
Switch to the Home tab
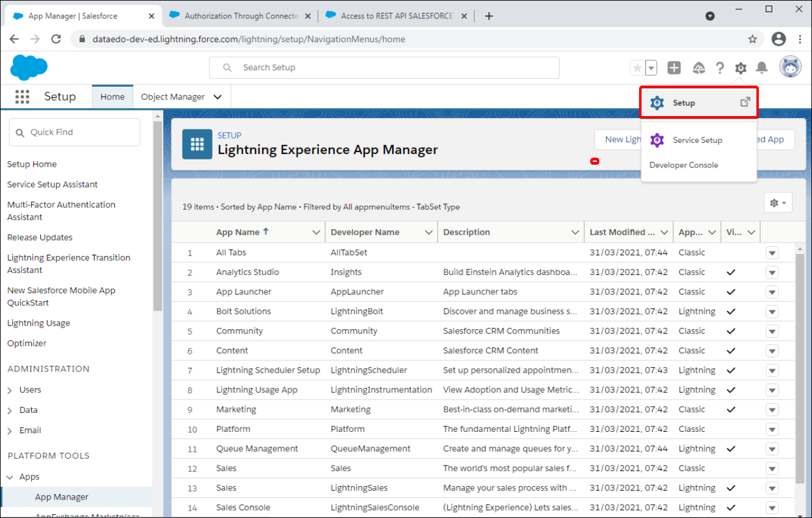tap(112, 97)
